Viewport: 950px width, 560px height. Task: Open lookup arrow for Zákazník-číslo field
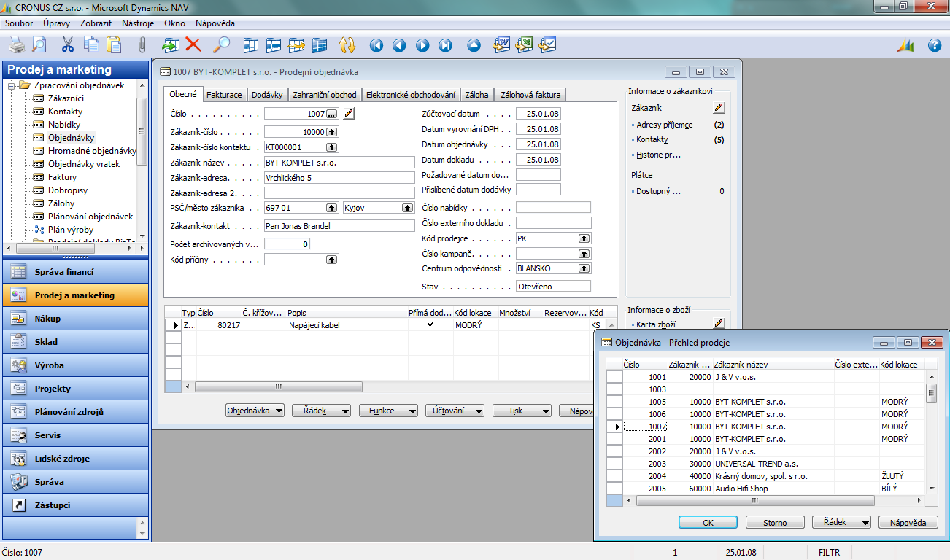[x=332, y=132]
